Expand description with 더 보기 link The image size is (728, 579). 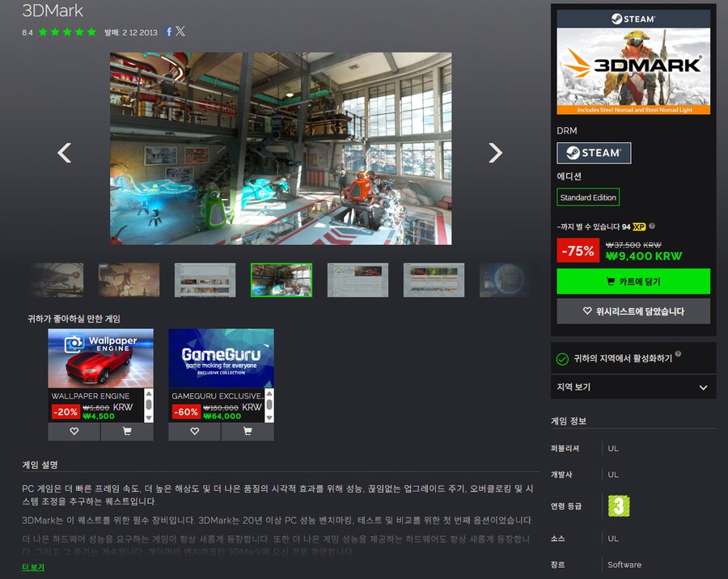click(32, 566)
